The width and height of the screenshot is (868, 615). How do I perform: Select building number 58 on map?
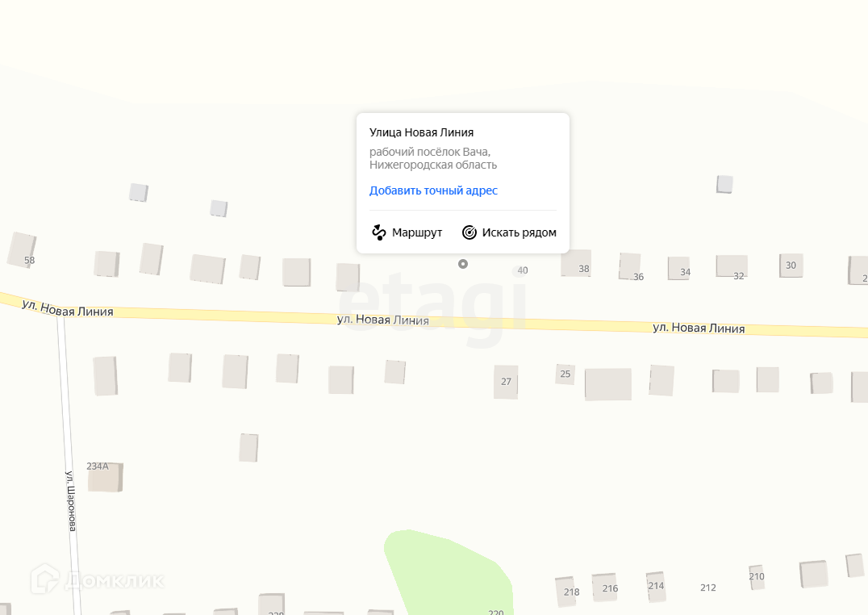(x=22, y=250)
